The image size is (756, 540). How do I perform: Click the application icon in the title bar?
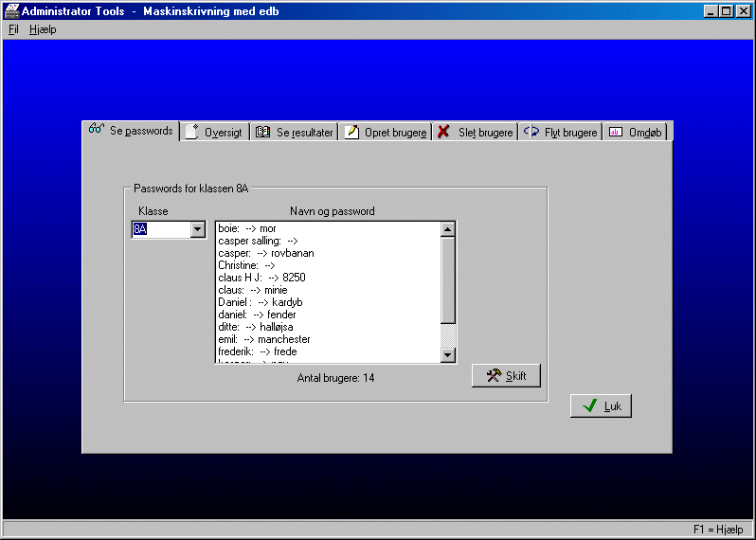(11, 10)
